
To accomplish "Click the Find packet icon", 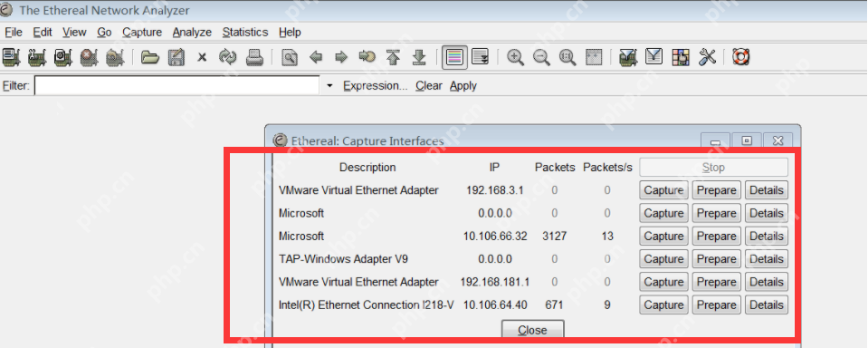I will (290, 57).
